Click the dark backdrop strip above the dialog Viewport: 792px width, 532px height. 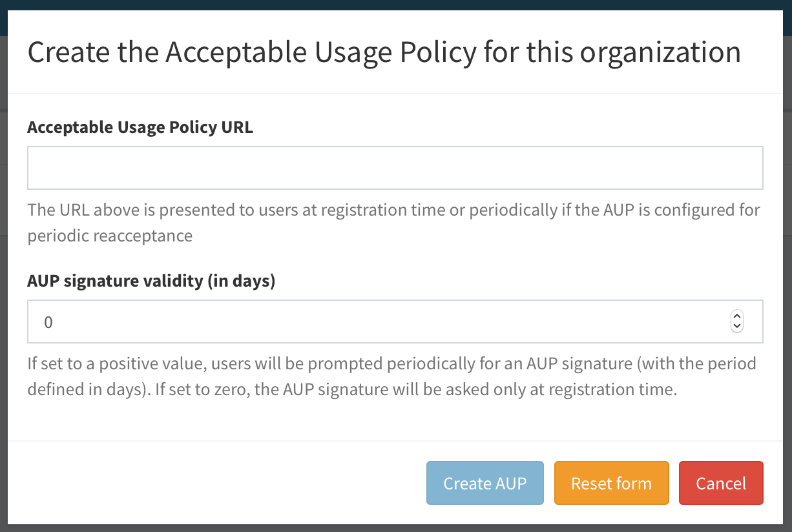395,5
